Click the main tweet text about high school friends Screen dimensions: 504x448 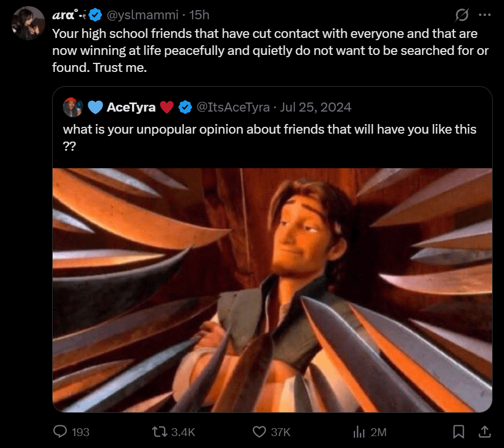270,50
